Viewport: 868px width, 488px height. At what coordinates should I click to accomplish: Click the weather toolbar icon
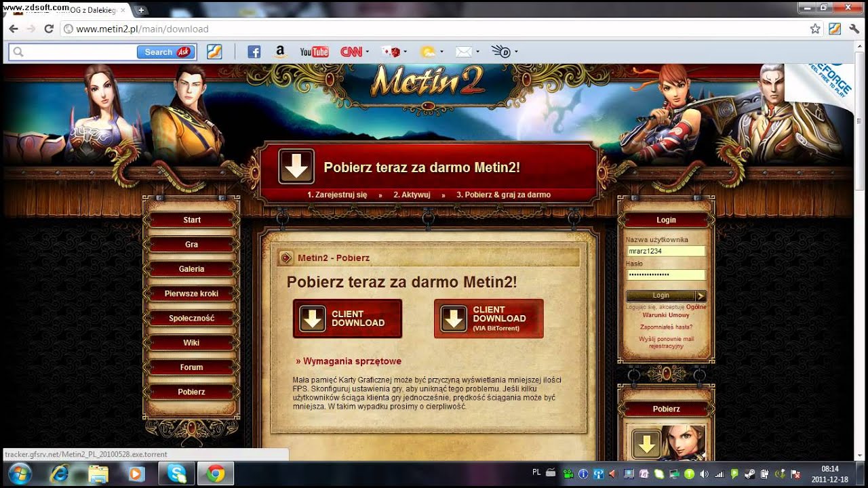[427, 52]
